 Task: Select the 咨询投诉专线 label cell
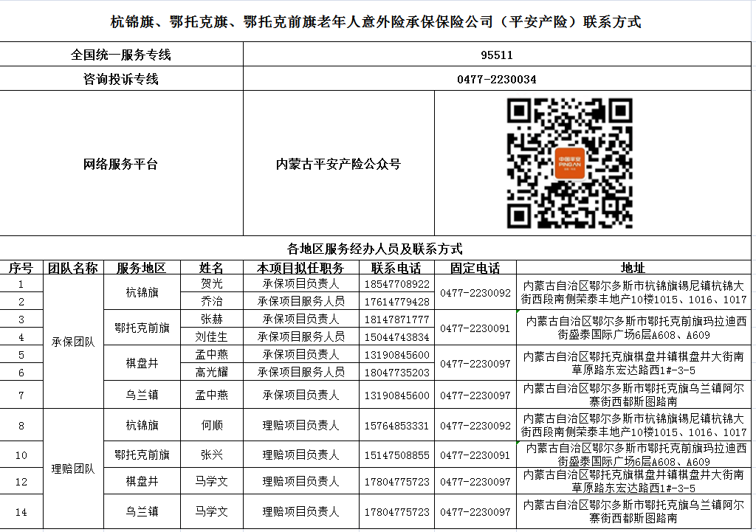(x=121, y=78)
